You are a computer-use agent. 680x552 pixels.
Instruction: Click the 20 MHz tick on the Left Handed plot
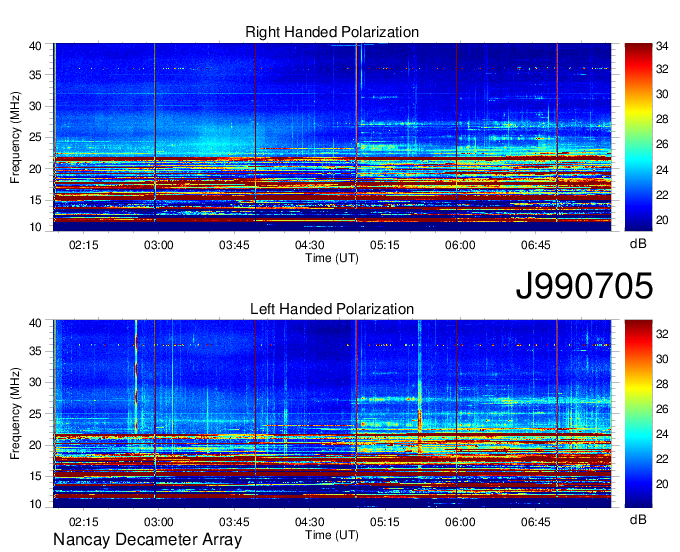[x=35, y=445]
